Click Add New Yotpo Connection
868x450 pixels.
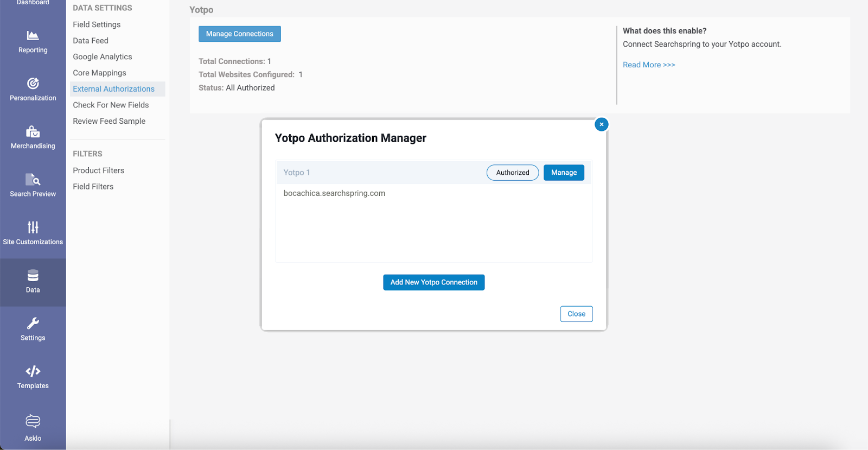(433, 282)
